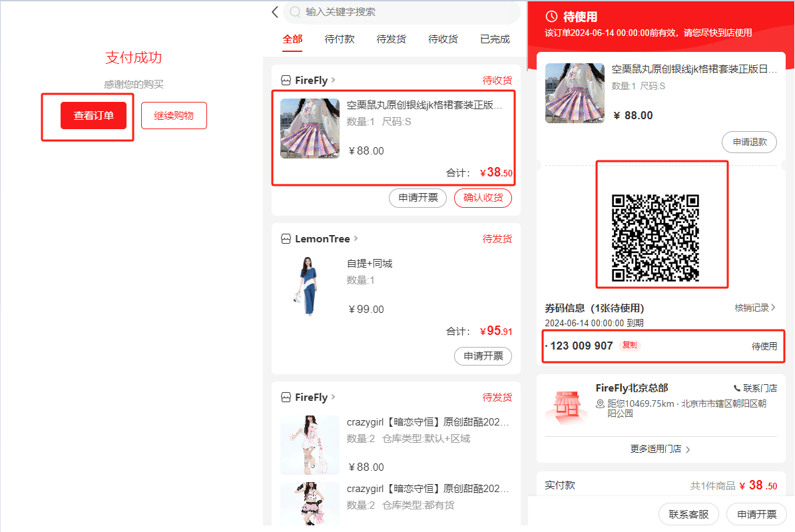Screen dimensions: 795x532
Task: Open the LemonTree blue outfit thumbnail
Action: click(310, 286)
